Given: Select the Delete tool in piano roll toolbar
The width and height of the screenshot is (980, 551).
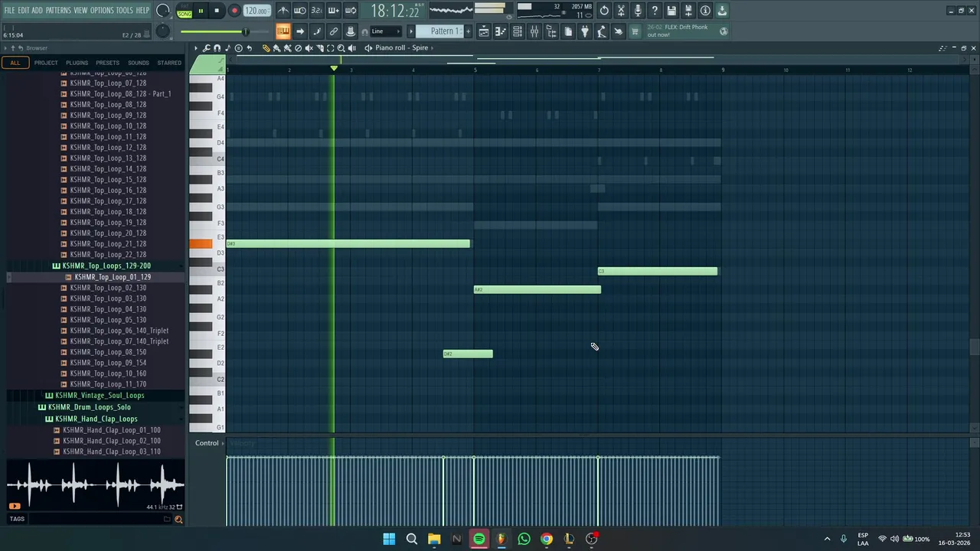Looking at the screenshot, I should [299, 47].
